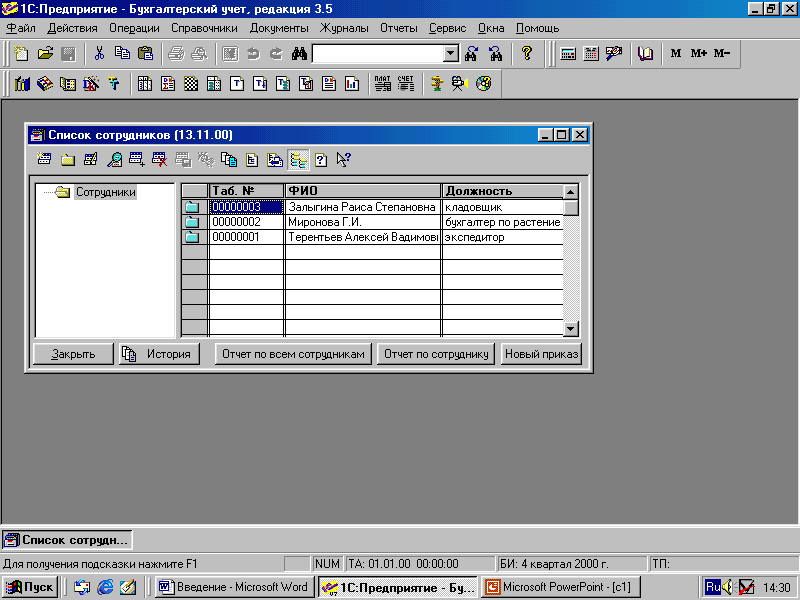The width and height of the screenshot is (800, 600).
Task: Click the Пуск start button
Action: pos(30,587)
